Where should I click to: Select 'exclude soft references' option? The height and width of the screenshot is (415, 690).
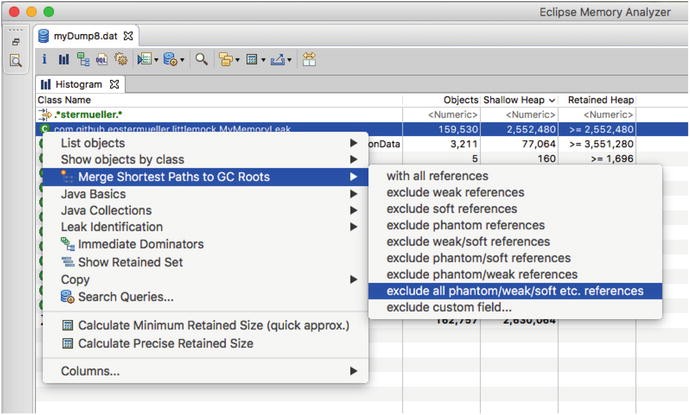pos(515,209)
